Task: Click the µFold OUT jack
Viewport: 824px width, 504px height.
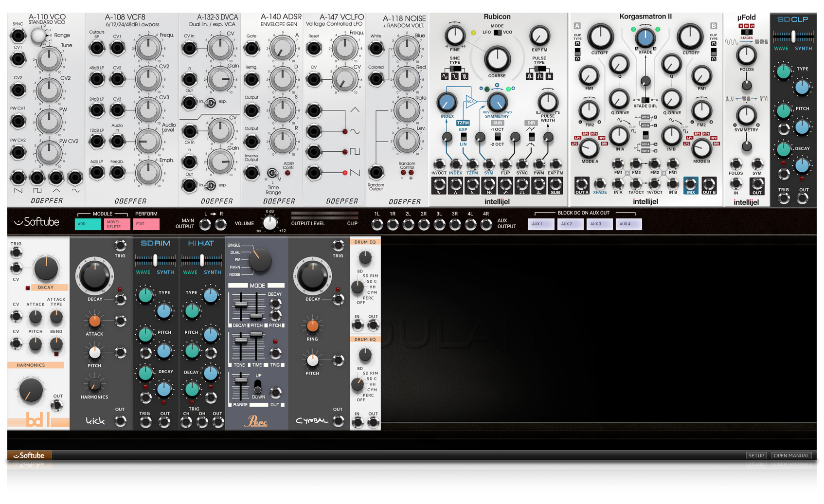Action: pyautogui.click(x=757, y=183)
